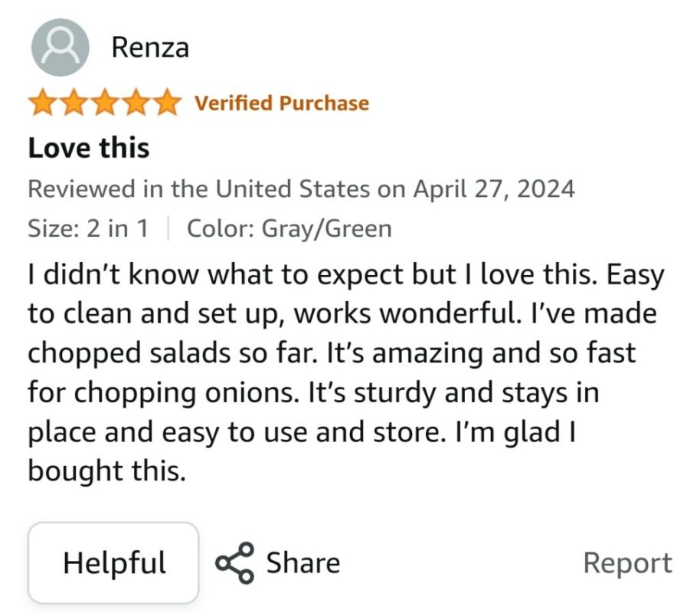Select the second orange rating star

click(x=74, y=103)
